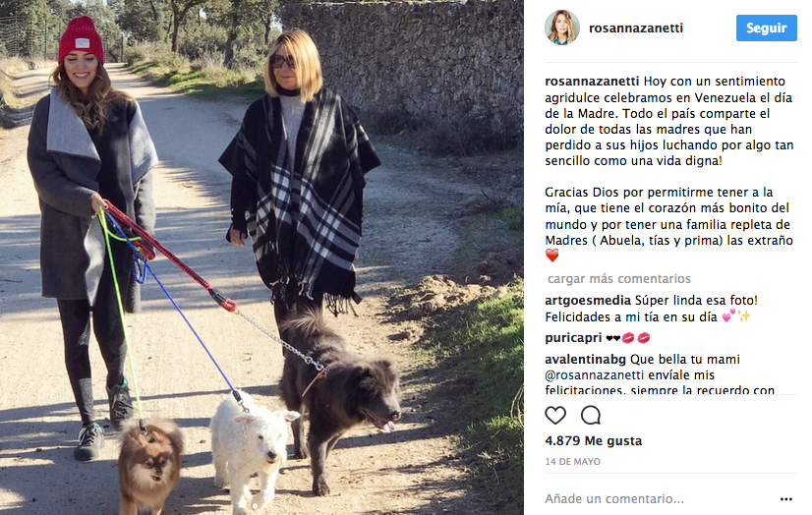Visit the artgoesmedia commenter profile

point(588,301)
